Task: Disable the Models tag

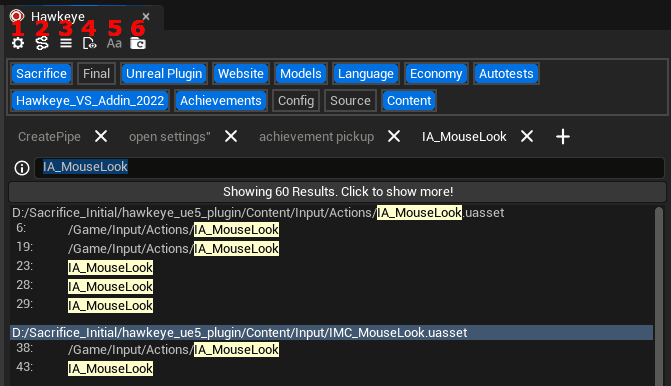Action: coord(301,74)
